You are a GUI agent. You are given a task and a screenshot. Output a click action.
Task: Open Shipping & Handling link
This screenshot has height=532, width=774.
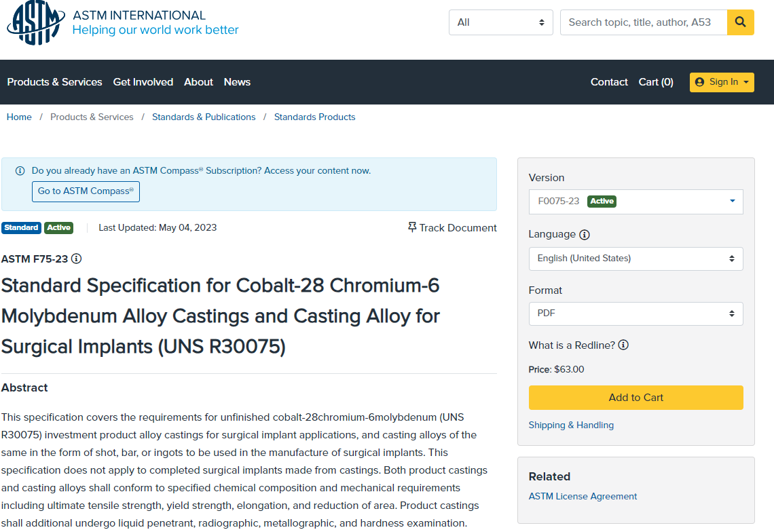pyautogui.click(x=571, y=425)
